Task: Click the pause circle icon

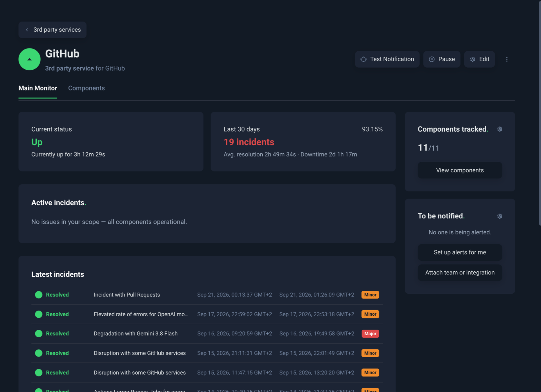Action: click(x=432, y=59)
